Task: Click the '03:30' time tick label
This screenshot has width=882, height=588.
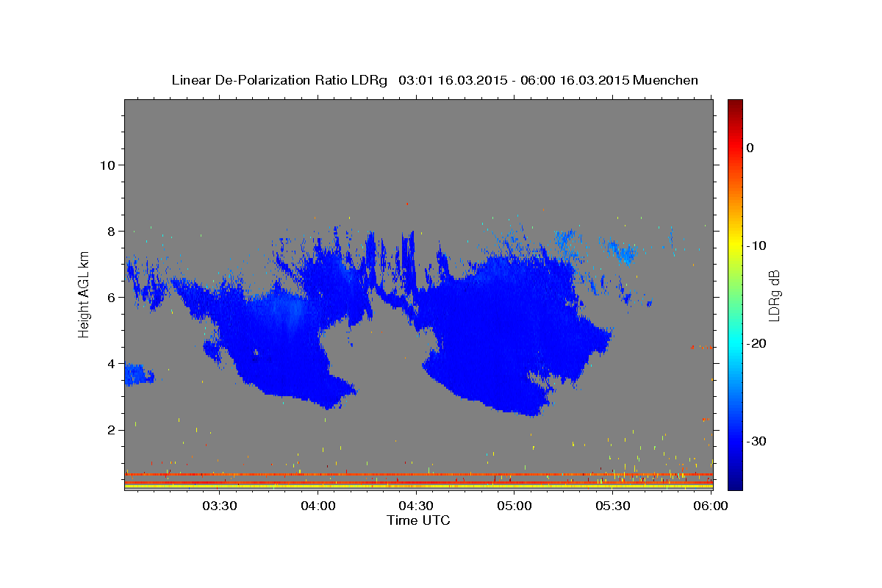Action: tap(220, 506)
